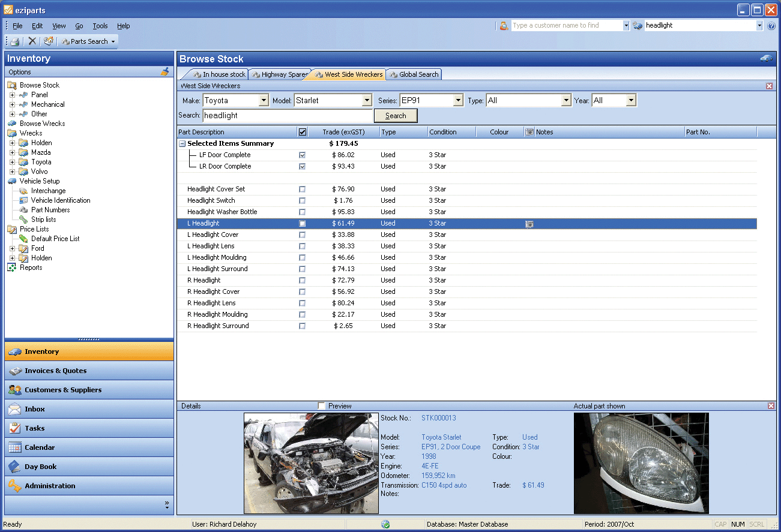Open Default Price List
This screenshot has height=532, width=781.
(55, 239)
